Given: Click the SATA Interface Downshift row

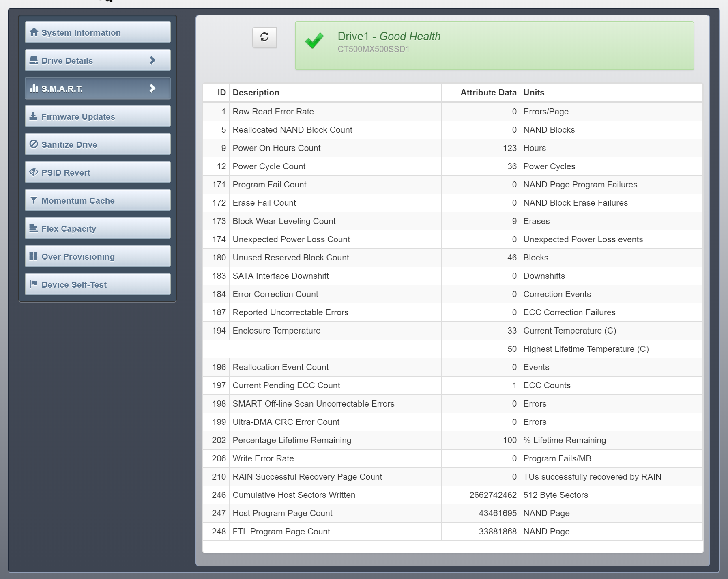Looking at the screenshot, I should pos(453,276).
